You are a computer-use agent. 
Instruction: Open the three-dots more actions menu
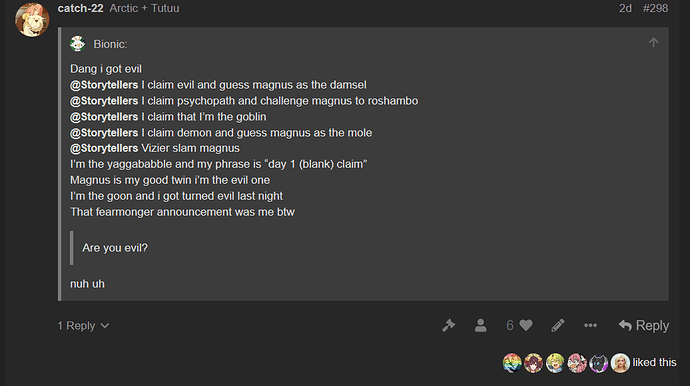(x=591, y=326)
